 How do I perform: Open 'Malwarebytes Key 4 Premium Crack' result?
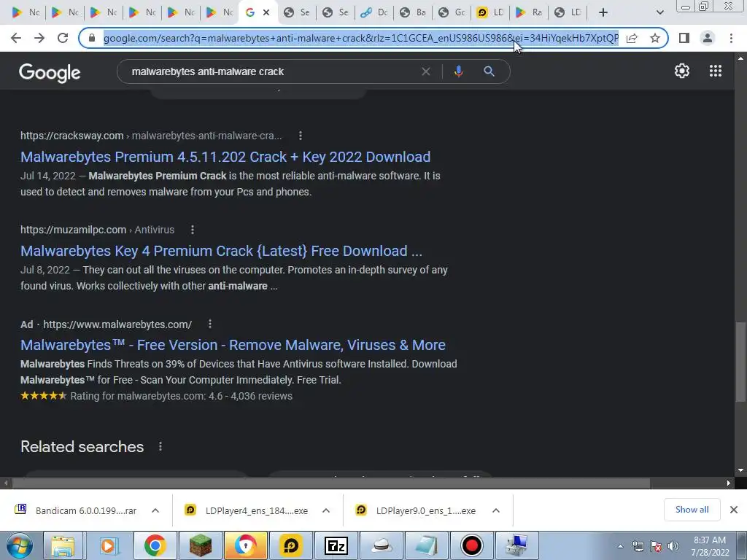tap(221, 251)
